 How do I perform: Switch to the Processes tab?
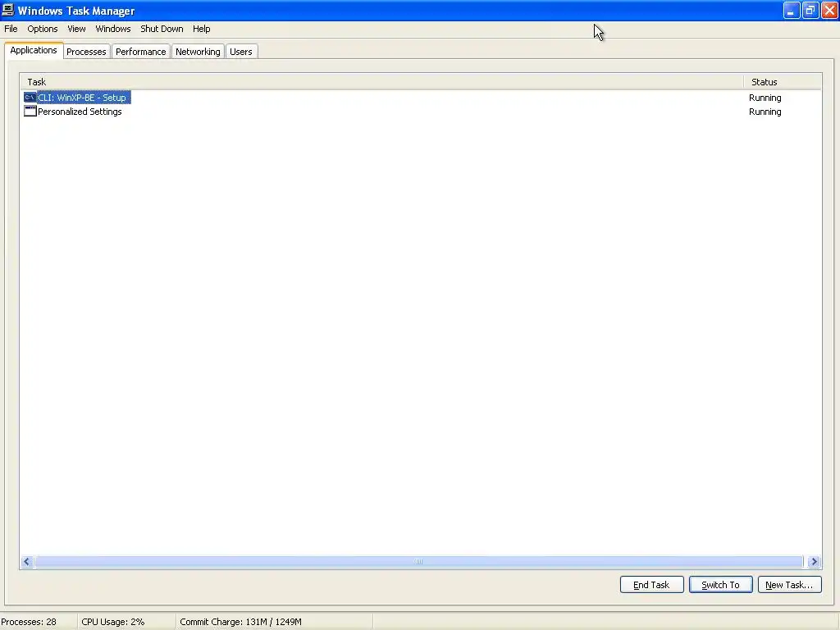tap(86, 52)
